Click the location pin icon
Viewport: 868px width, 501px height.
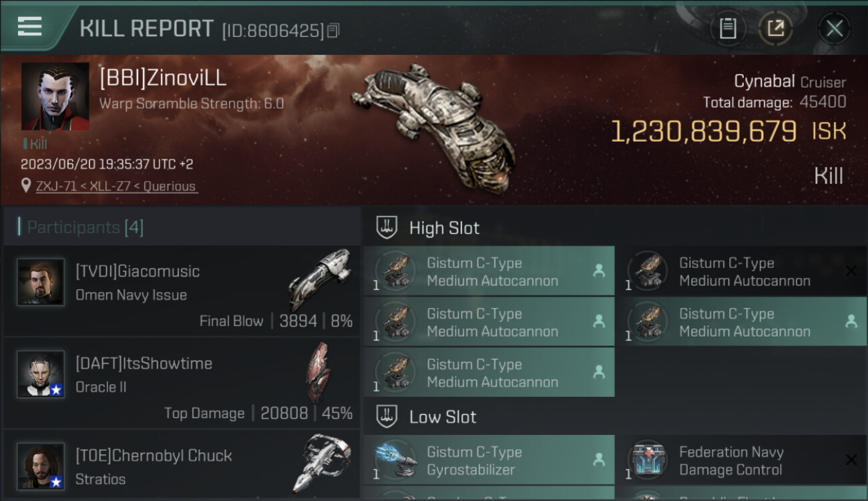pyautogui.click(x=26, y=186)
